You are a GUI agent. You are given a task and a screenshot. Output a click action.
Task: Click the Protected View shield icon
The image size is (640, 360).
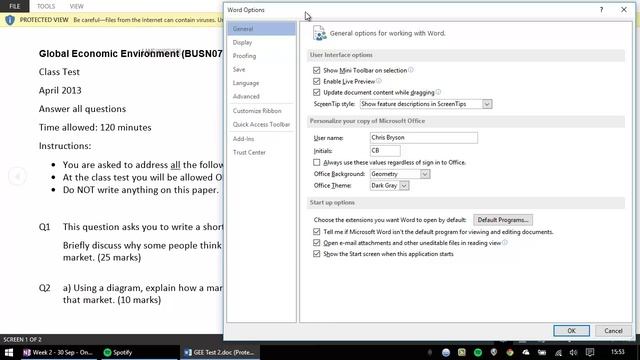coord(10,20)
